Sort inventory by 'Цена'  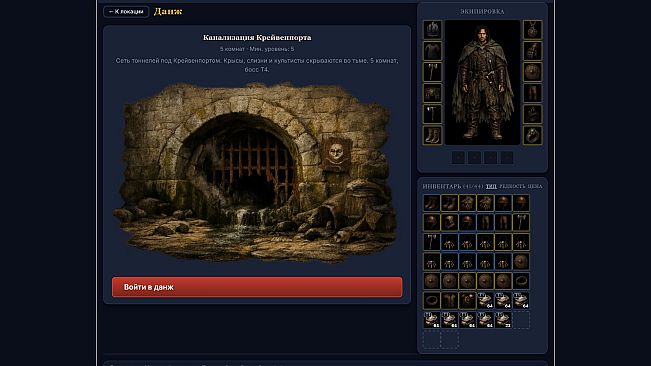pos(535,186)
